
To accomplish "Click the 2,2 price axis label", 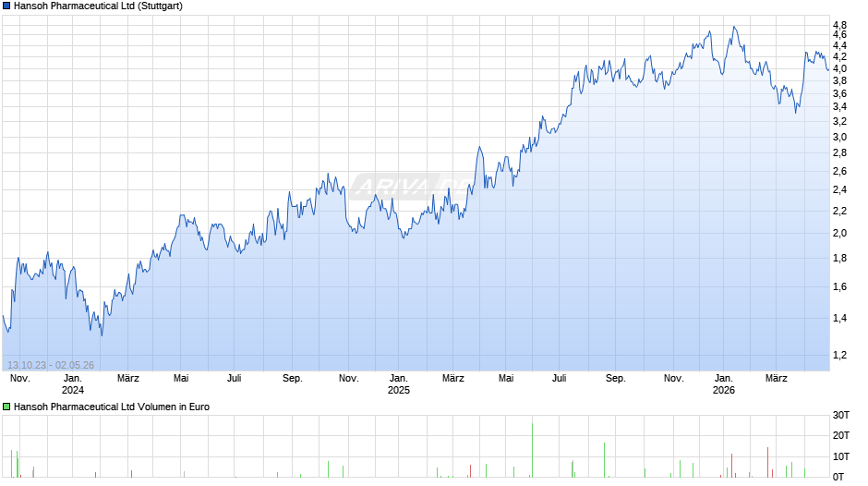I will (x=839, y=212).
